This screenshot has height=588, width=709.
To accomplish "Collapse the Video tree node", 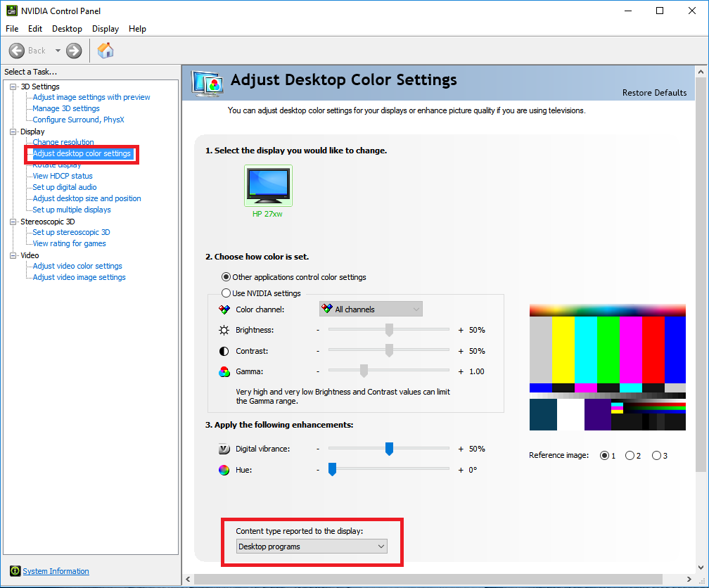I will (x=13, y=255).
